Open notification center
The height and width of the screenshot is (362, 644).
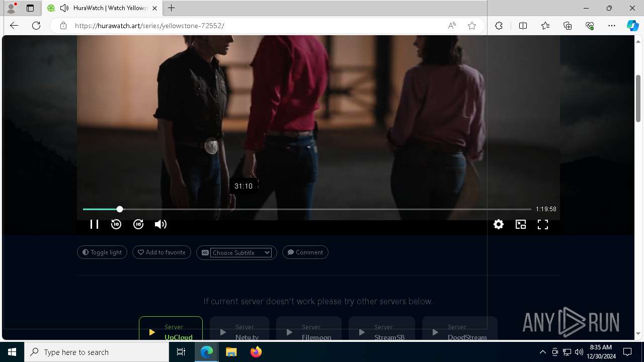click(x=628, y=352)
